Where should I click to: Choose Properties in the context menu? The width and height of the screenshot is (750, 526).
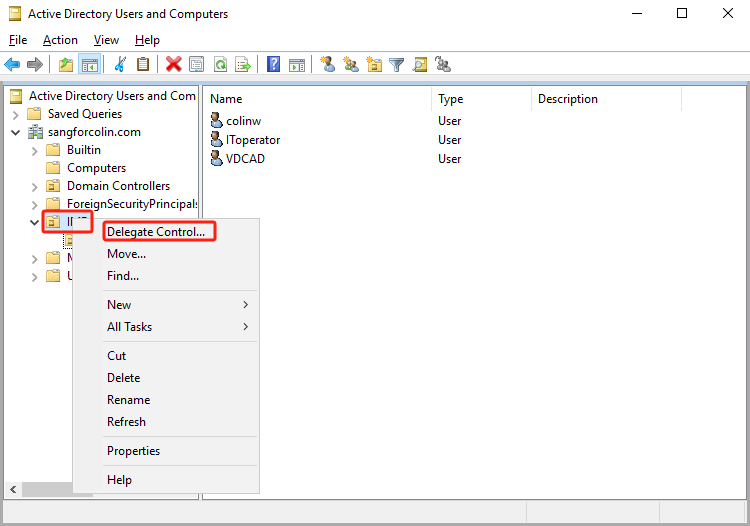133,451
